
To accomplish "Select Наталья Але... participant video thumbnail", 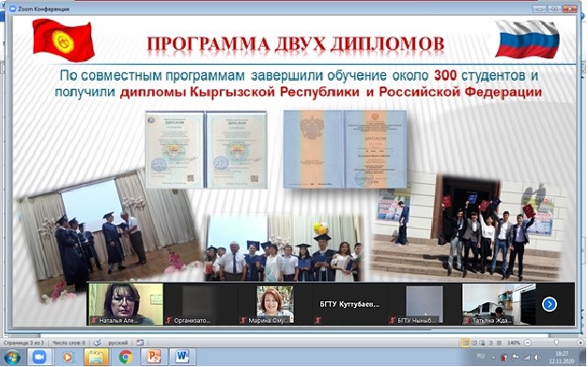I will pos(125,304).
